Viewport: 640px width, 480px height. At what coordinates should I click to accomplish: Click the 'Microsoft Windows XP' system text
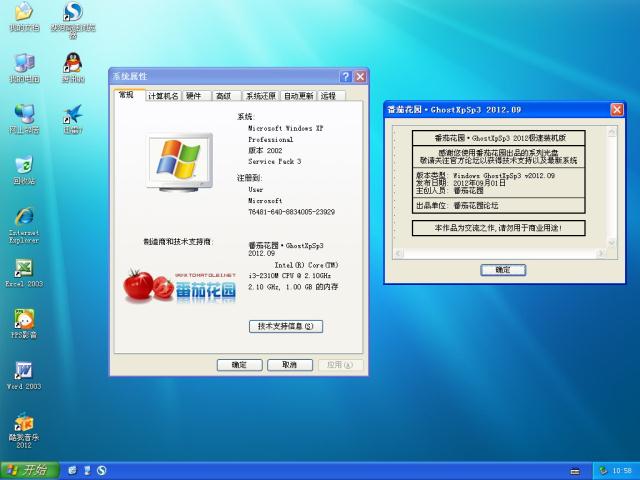[286, 128]
